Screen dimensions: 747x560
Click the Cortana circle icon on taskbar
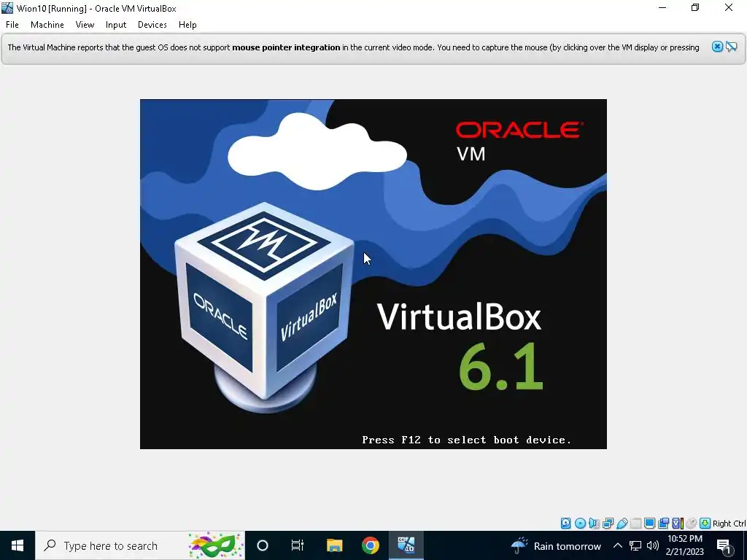[x=262, y=545]
